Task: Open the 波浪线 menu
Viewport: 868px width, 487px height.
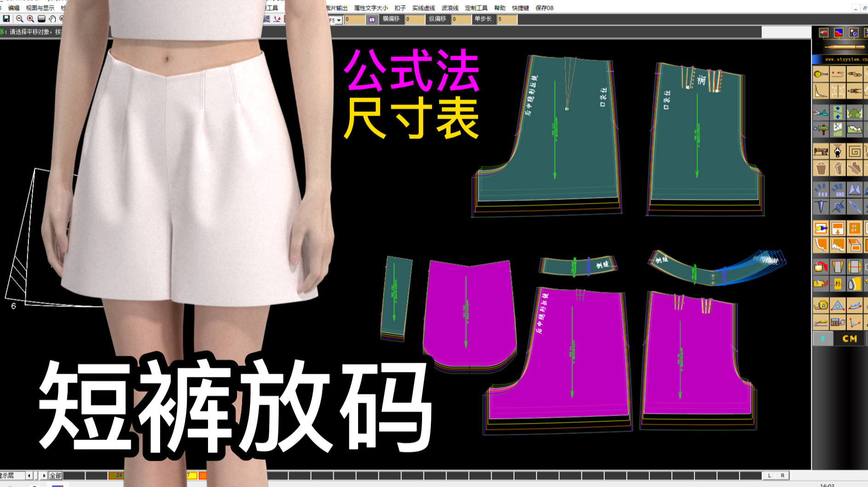Action: point(450,8)
